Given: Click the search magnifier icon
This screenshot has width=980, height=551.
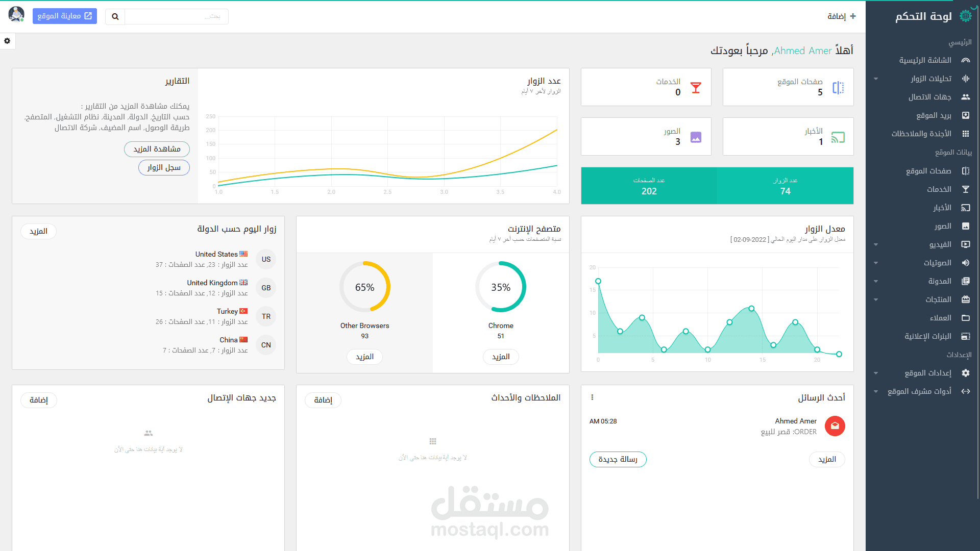Looking at the screenshot, I should [115, 16].
